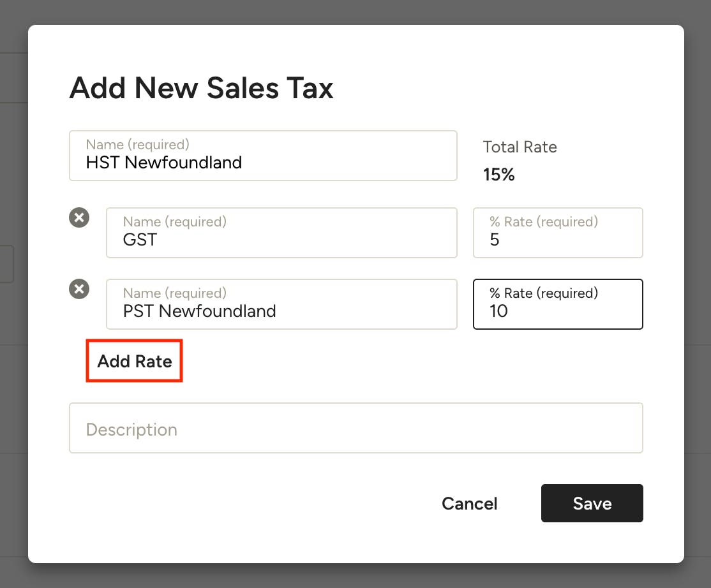This screenshot has width=711, height=588.
Task: Click the 15% total rate value
Action: [498, 174]
